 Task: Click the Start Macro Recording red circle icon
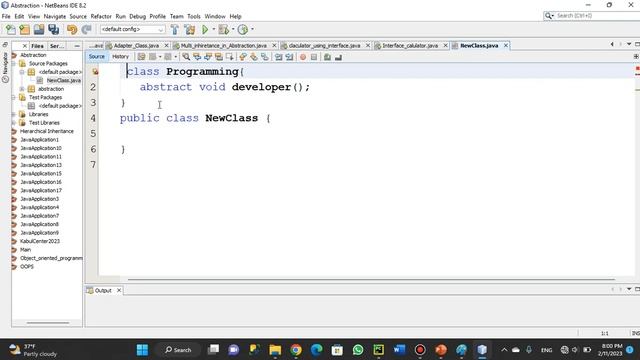[303, 57]
